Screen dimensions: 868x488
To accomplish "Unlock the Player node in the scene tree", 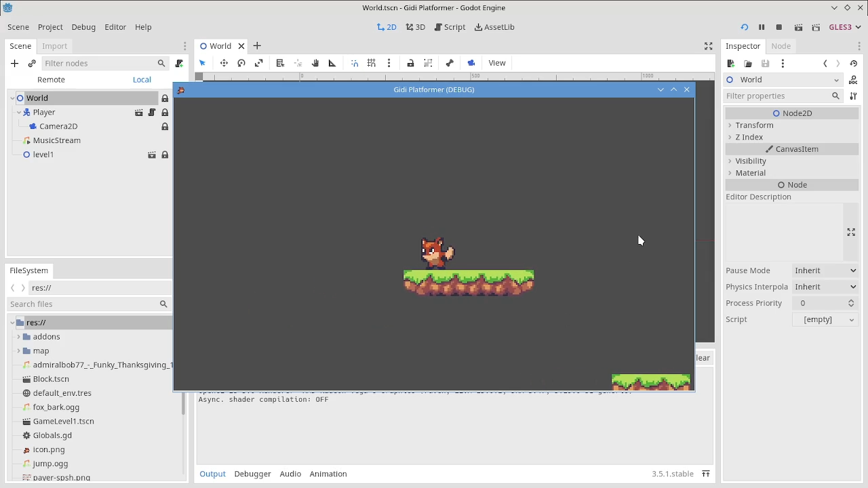I will [x=165, y=112].
